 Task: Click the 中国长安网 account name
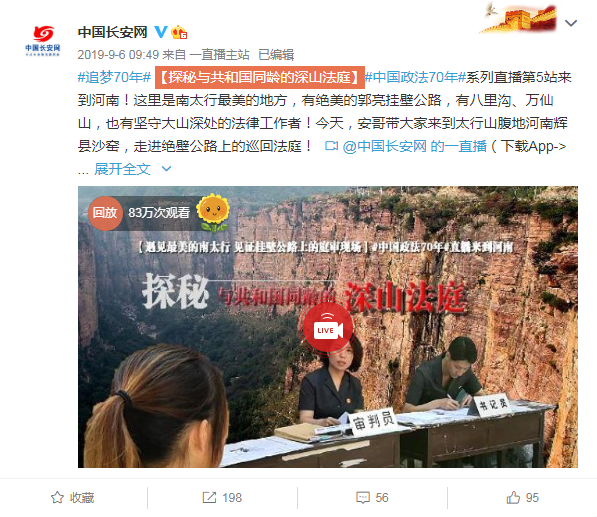(x=112, y=32)
